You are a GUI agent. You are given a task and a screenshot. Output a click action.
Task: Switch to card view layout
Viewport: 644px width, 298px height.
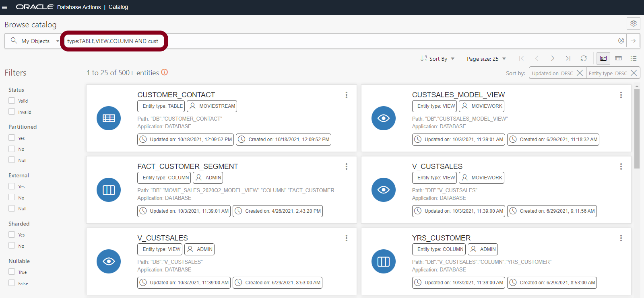[603, 58]
